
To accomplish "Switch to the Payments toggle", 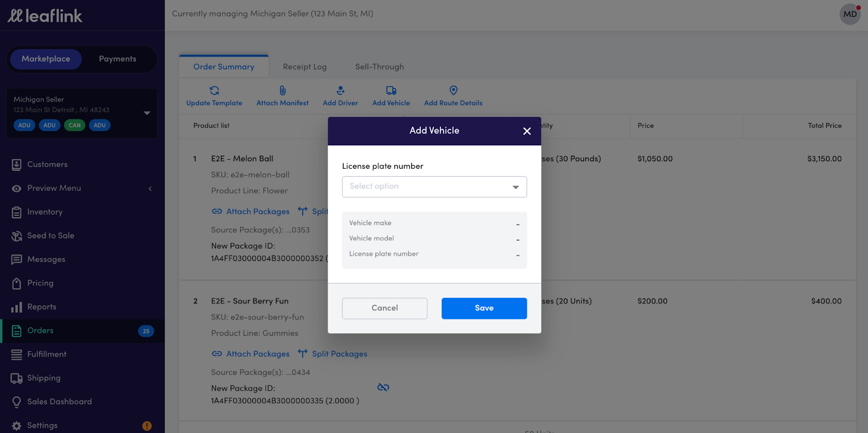I will click(118, 59).
